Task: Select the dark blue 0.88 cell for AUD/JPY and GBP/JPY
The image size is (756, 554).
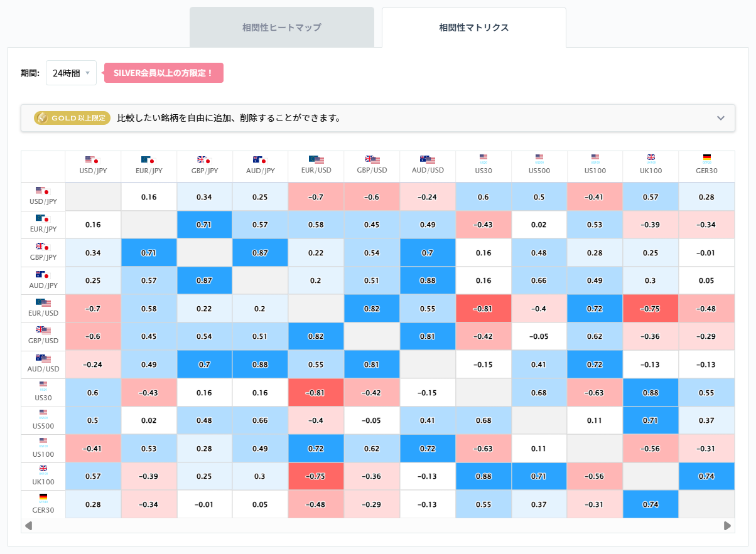Action: (428, 280)
